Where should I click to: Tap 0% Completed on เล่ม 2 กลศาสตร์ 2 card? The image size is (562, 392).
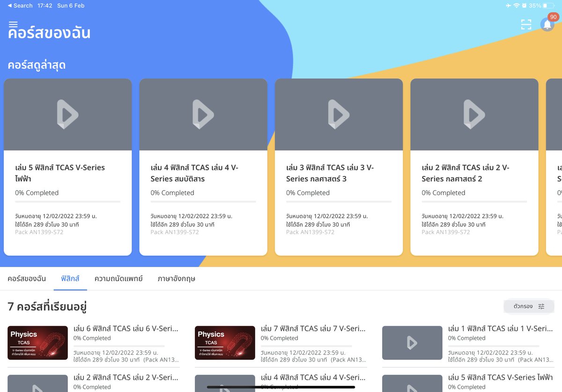point(444,193)
